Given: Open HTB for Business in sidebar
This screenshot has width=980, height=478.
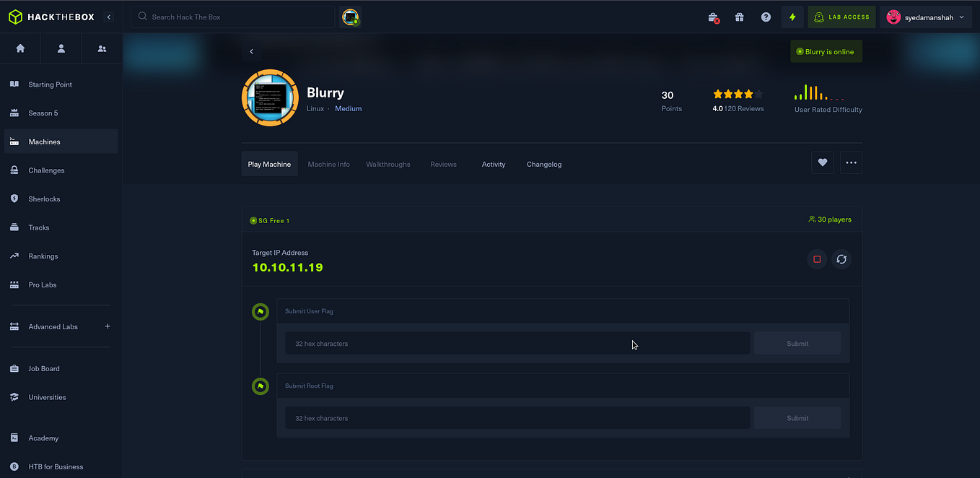Looking at the screenshot, I should [x=61, y=466].
